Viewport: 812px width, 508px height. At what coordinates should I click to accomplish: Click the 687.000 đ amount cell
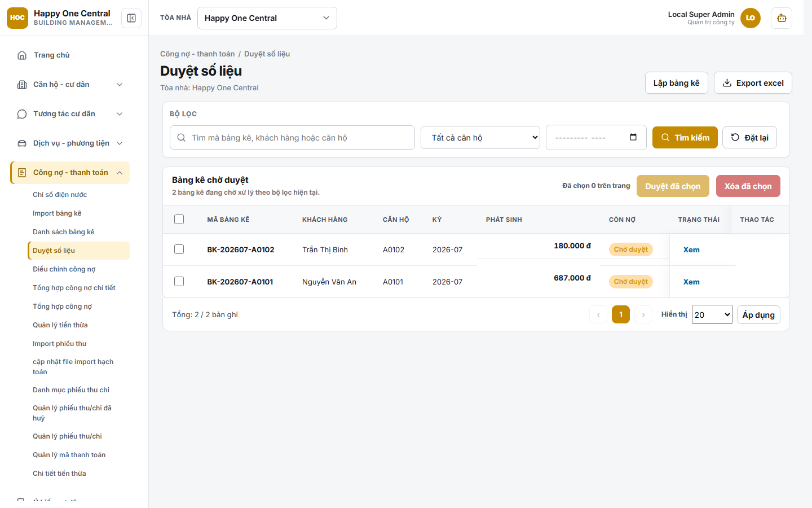(572, 278)
